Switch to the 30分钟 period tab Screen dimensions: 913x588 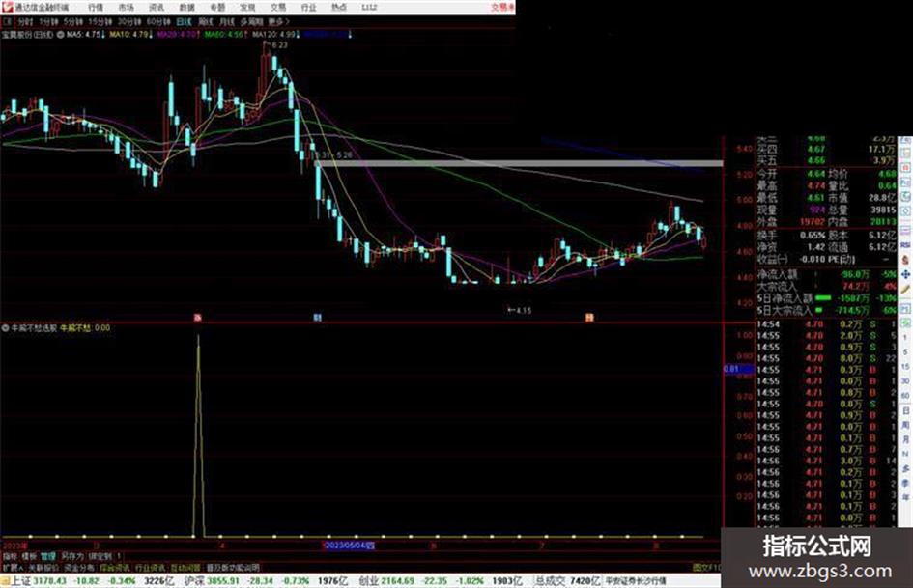coord(129,22)
